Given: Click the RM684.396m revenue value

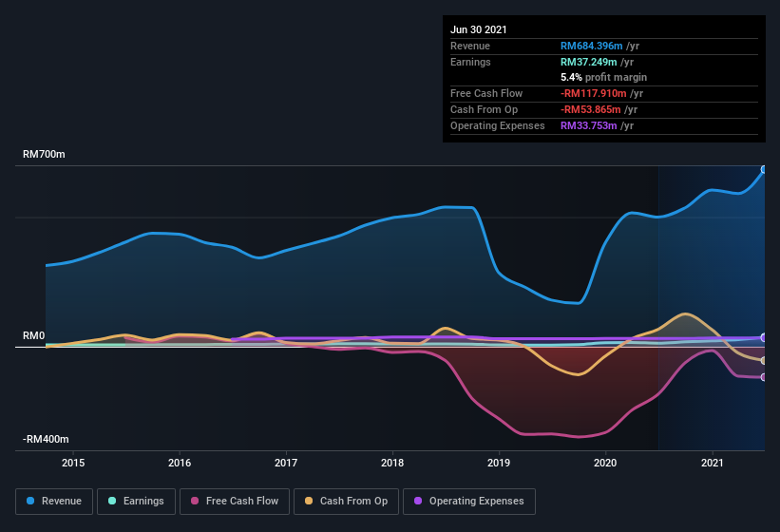Looking at the screenshot, I should tap(592, 46).
